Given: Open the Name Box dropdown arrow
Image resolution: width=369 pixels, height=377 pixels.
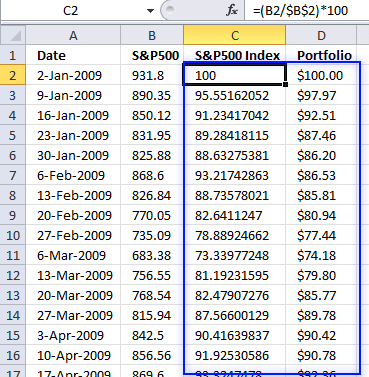Looking at the screenshot, I should click(x=150, y=11).
